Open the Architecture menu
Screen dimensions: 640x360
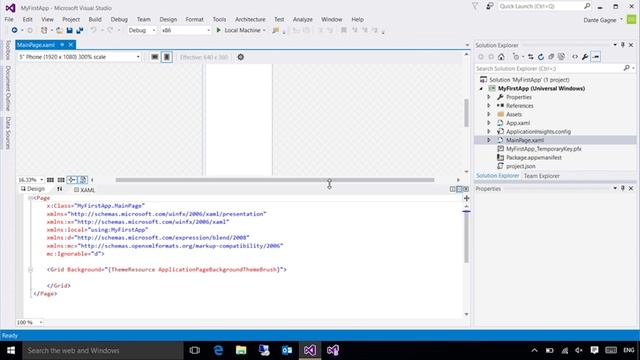tap(250, 19)
